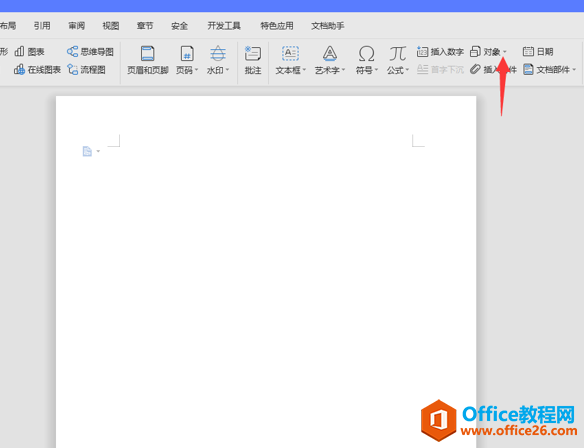584x448 pixels.
Task: Click the 文档部件 document parts icon
Action: [x=528, y=69]
